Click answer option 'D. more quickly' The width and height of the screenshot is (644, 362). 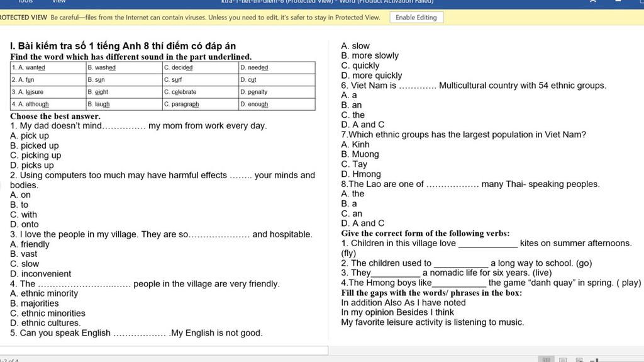click(x=371, y=76)
